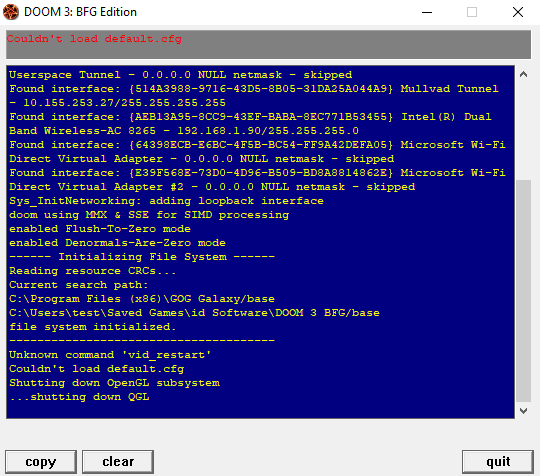Click the "Current search path:" log line

[x=79, y=285]
